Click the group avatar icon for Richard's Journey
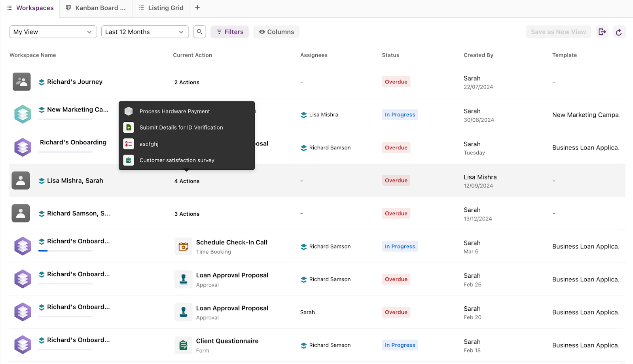Screen dimensions: 633x364 (x=21, y=82)
